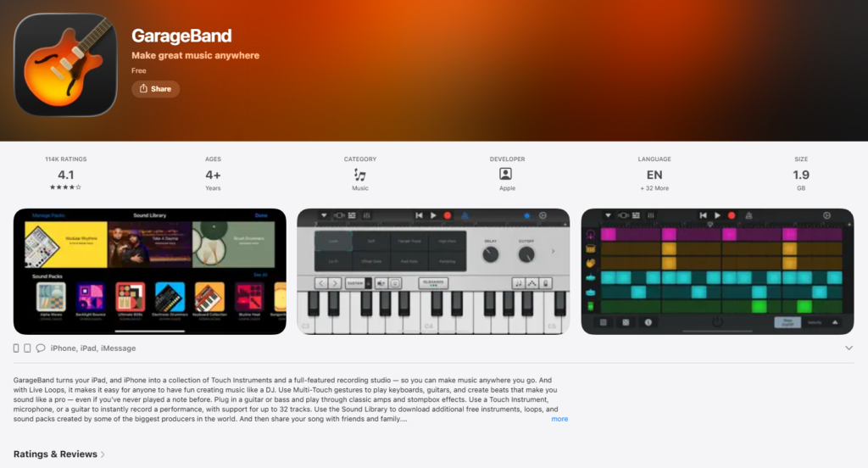Click the iPhone device icon
Screen dimensions: 868x468
tap(16, 348)
